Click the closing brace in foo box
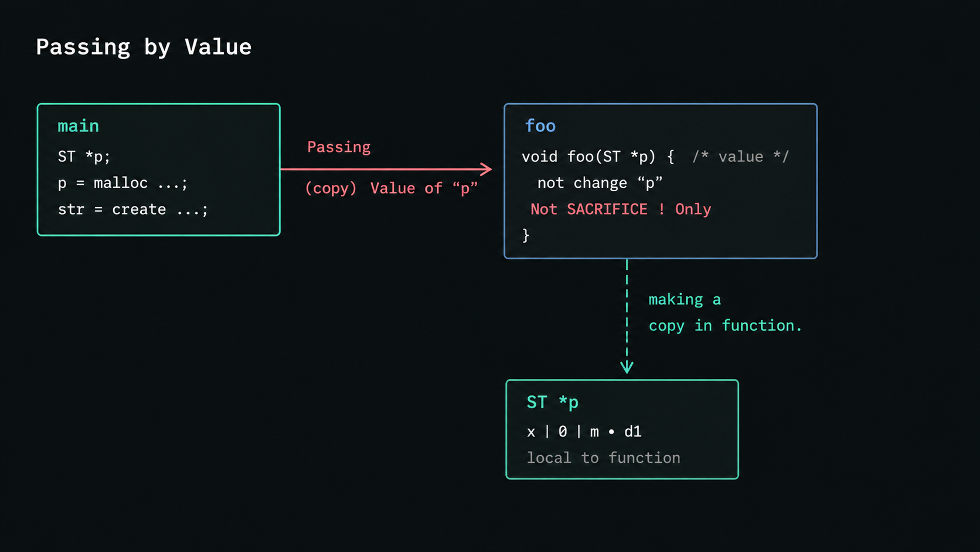The image size is (980, 552). click(526, 235)
